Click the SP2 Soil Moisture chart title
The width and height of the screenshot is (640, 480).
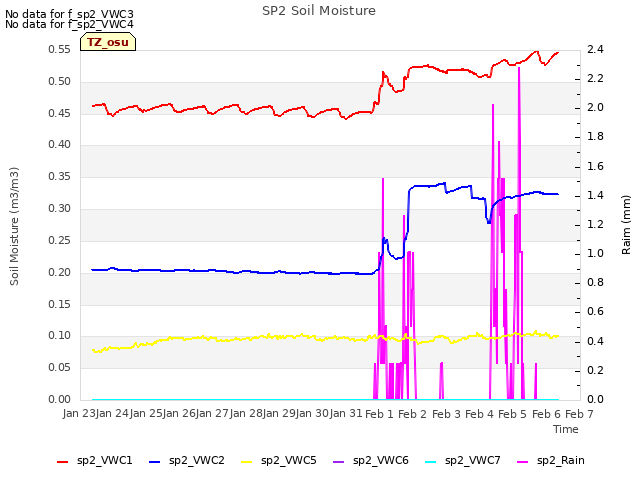319,11
